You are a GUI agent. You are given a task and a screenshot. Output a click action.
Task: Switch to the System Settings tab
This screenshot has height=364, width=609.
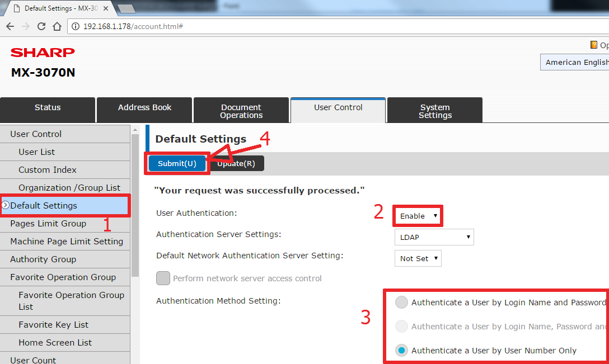[434, 111]
